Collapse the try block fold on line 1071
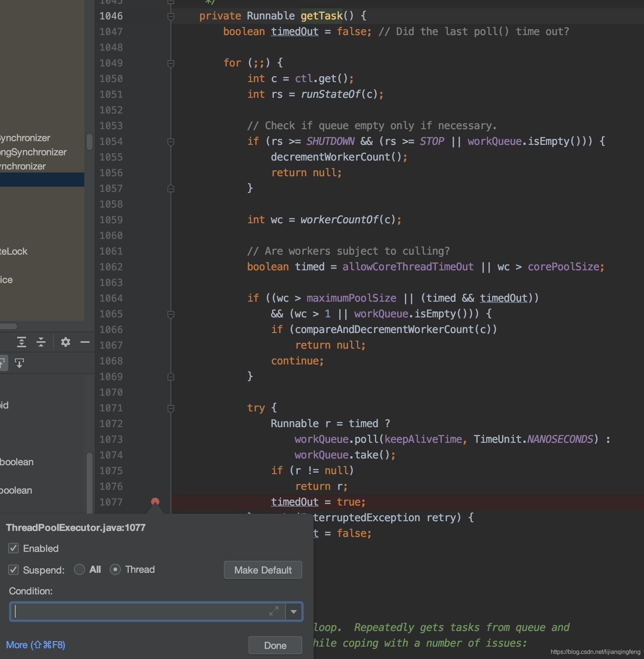Image resolution: width=644 pixels, height=659 pixels. pos(171,408)
